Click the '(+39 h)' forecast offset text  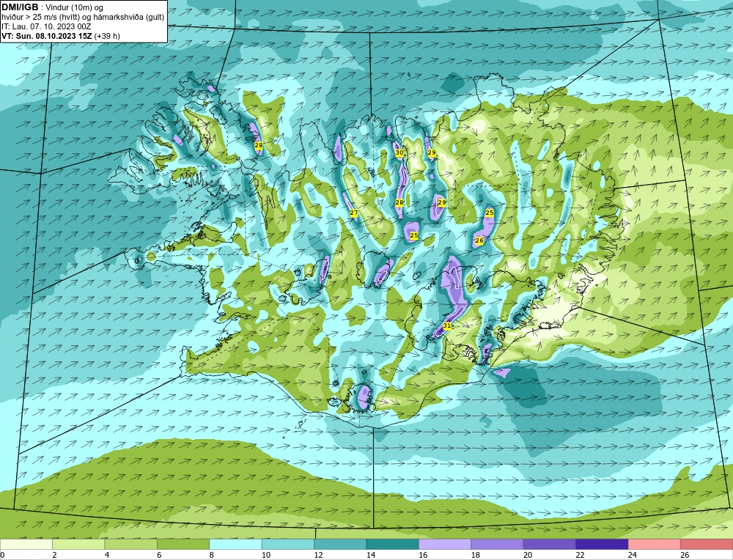point(107,36)
